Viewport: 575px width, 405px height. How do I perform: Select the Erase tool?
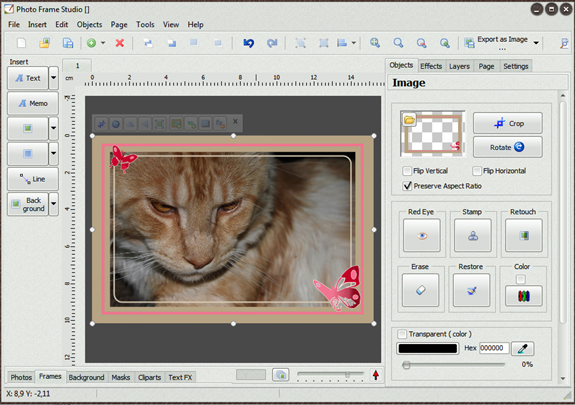tap(420, 290)
